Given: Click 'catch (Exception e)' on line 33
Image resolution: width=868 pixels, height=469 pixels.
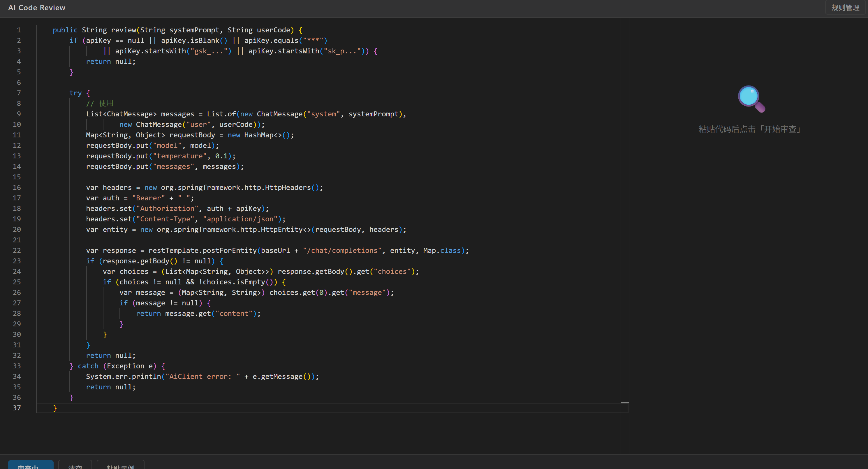Looking at the screenshot, I should (x=117, y=366).
